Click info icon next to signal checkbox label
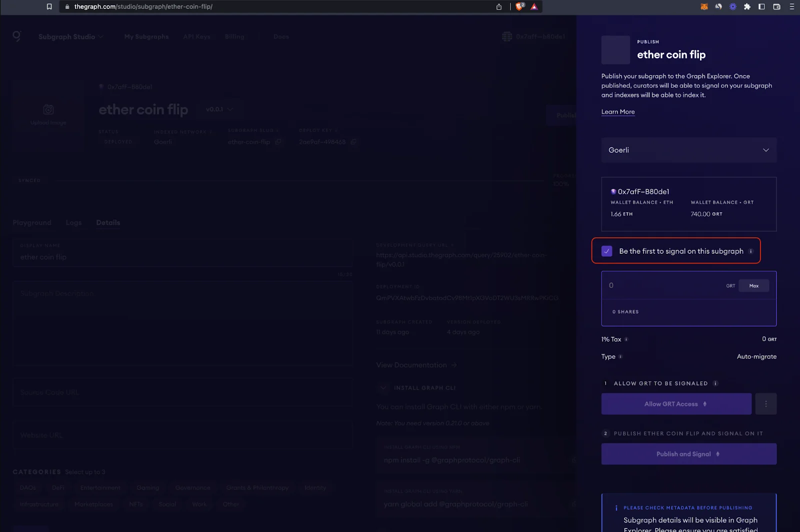 (750, 251)
